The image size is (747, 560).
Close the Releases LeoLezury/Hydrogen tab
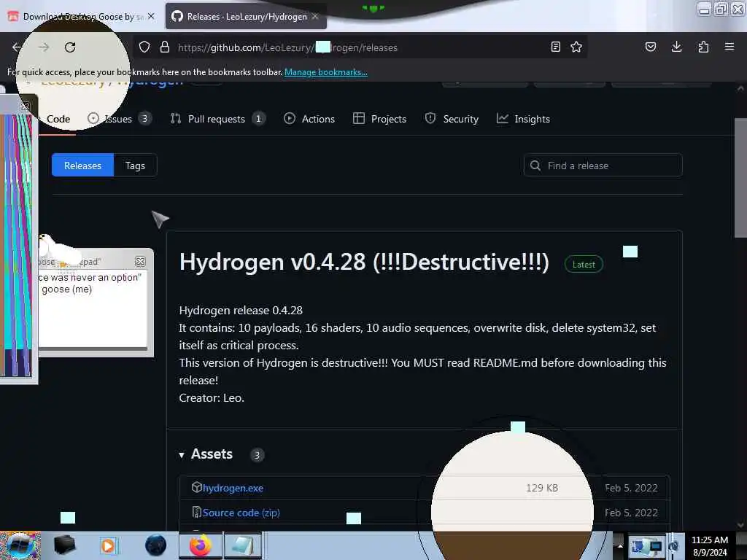pyautogui.click(x=315, y=16)
